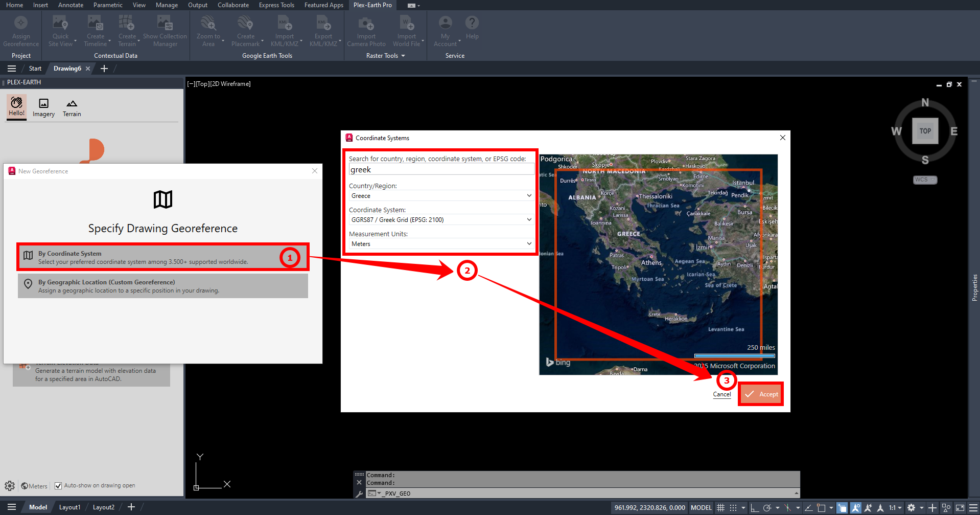The image size is (980, 515).
Task: Toggle Ortho mode in status bar
Action: (x=755, y=508)
